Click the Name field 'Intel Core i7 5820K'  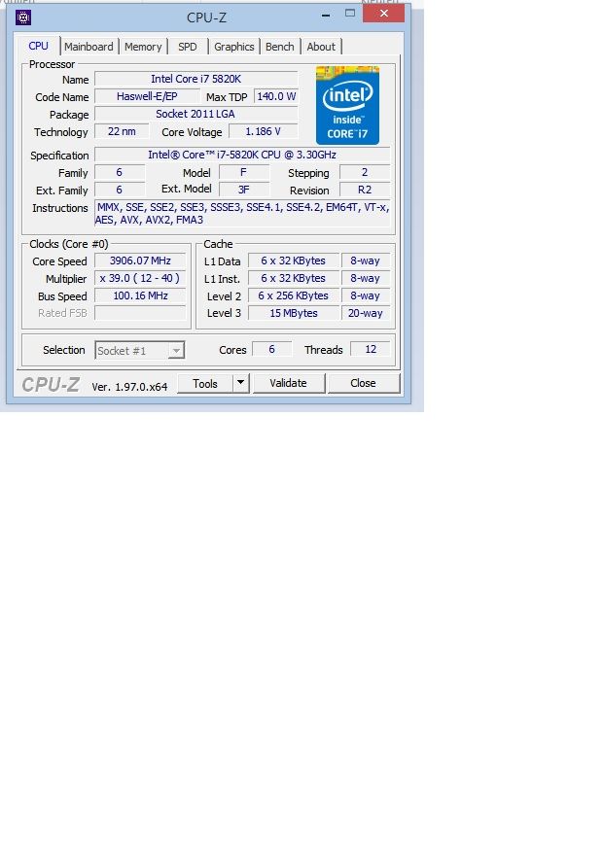196,79
